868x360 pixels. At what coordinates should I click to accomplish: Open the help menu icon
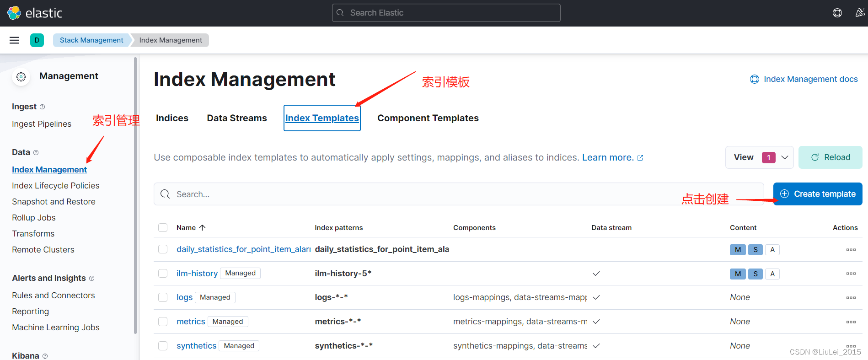pos(837,13)
